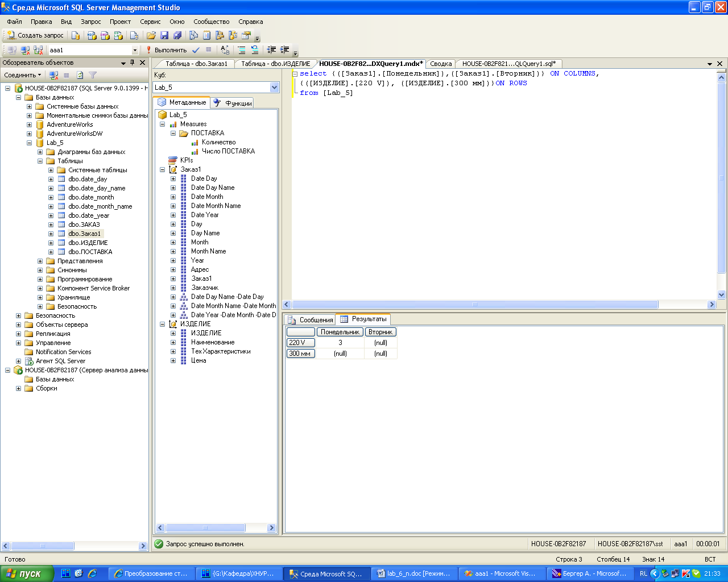Pin the Обозреватель объектов panel
Screen dimensions: 728x582
tap(133, 63)
